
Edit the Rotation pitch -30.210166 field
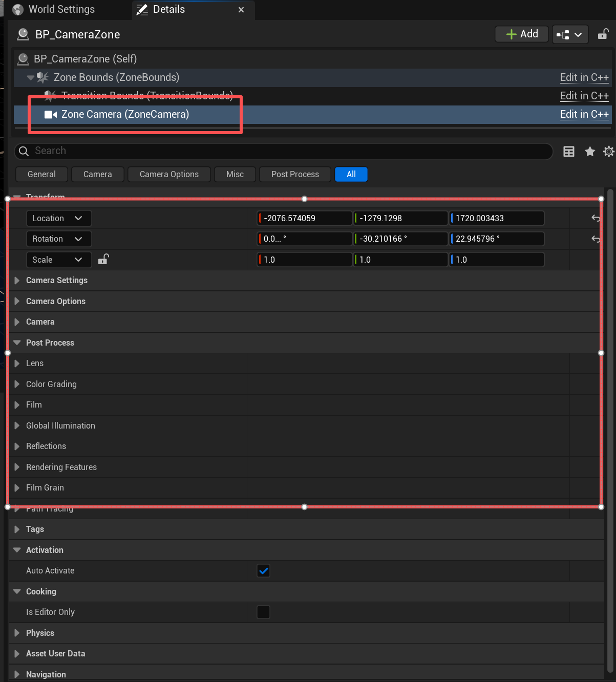401,239
